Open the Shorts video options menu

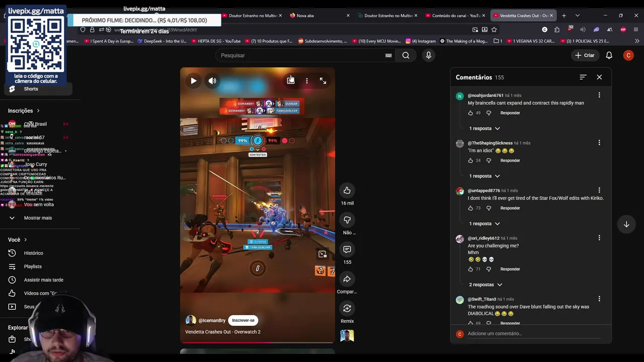pos(306,80)
